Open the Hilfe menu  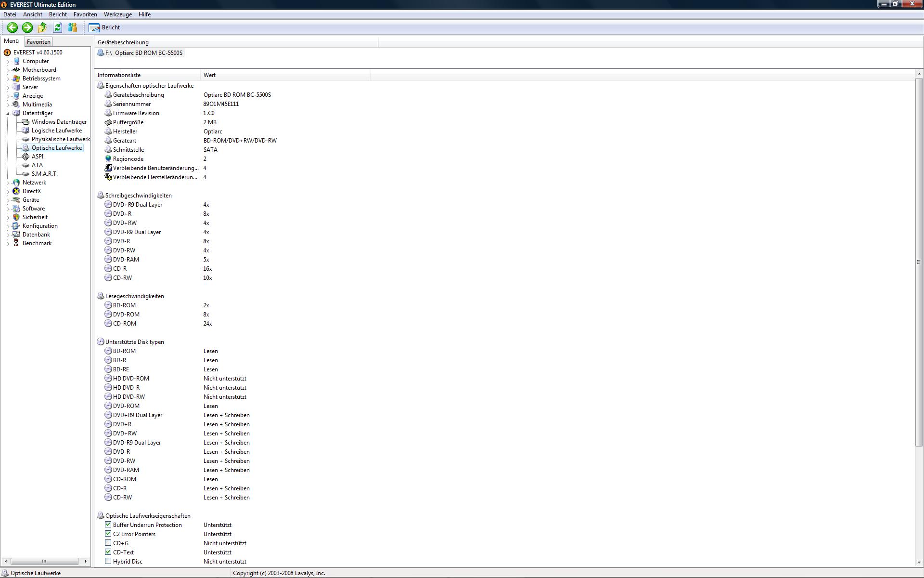(x=145, y=14)
